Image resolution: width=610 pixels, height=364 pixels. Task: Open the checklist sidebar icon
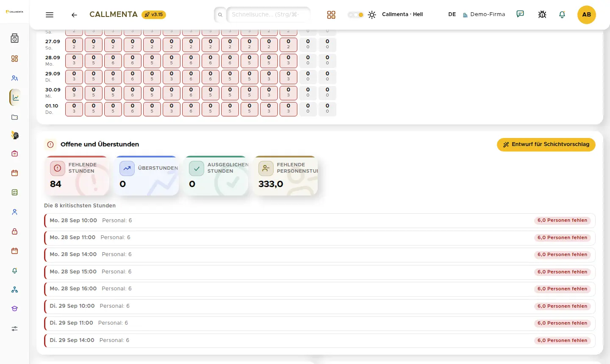click(x=15, y=193)
